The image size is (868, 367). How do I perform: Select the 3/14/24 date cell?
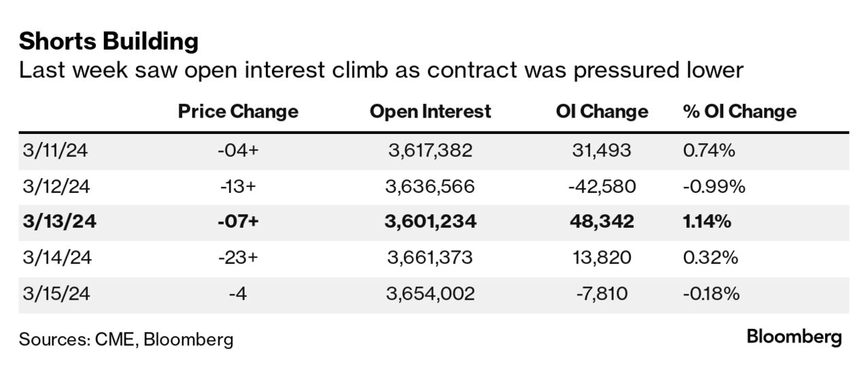(x=54, y=258)
